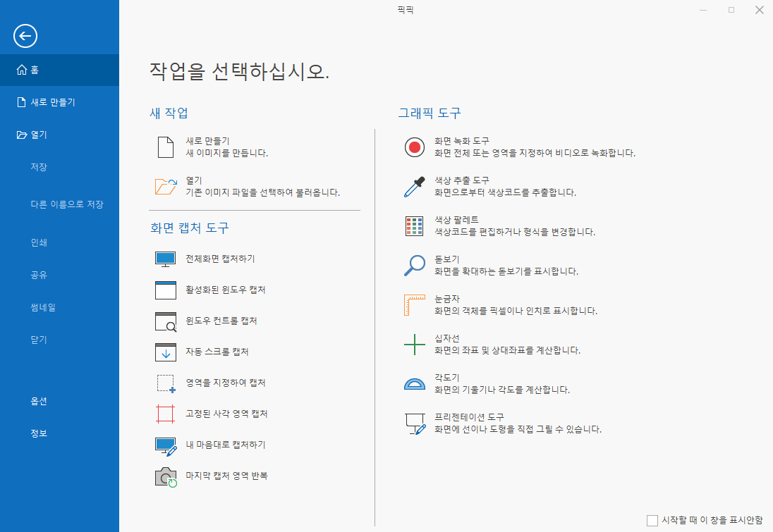Click the green 십자선 crosshair icon

(415, 345)
